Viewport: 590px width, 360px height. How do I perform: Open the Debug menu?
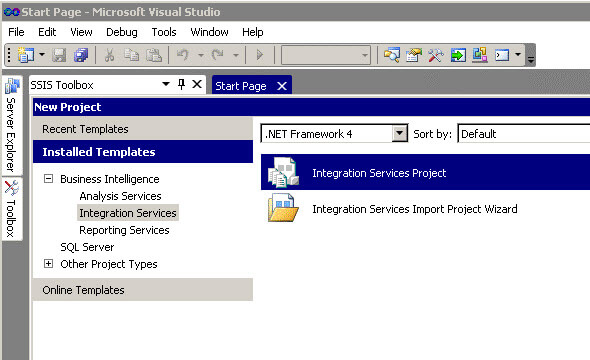(122, 32)
